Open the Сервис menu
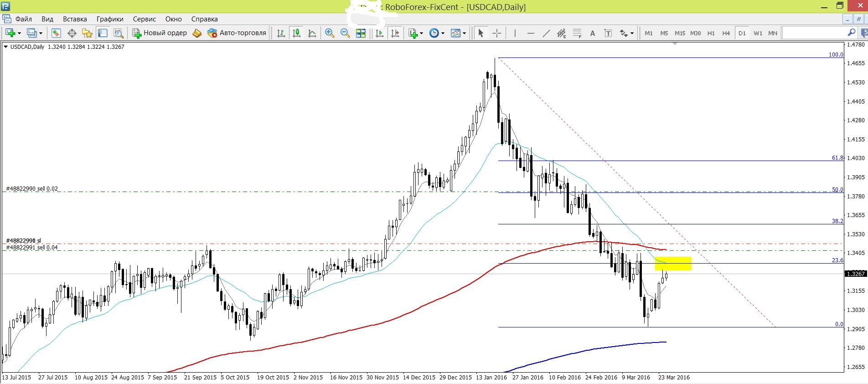 point(145,19)
